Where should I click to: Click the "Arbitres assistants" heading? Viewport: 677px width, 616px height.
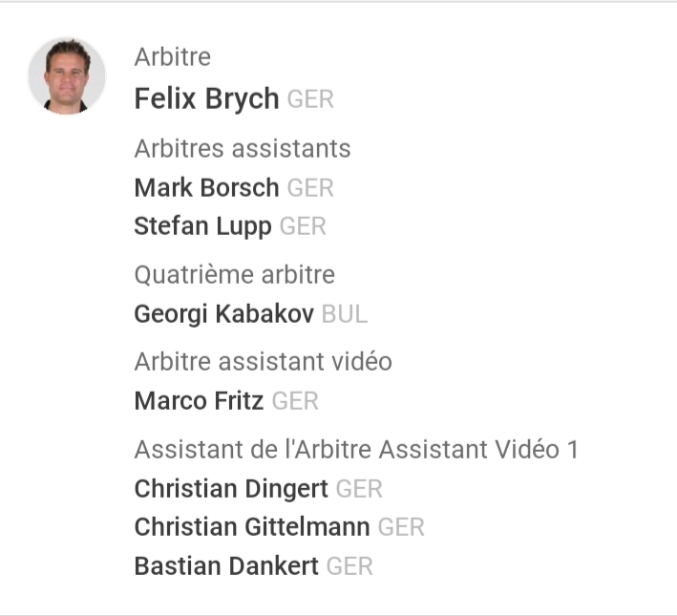pyautogui.click(x=243, y=149)
